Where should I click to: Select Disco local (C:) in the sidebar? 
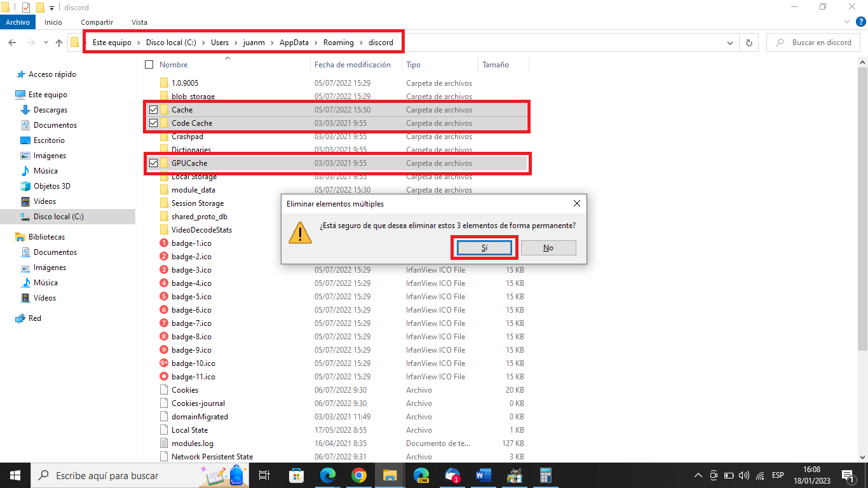pos(58,217)
